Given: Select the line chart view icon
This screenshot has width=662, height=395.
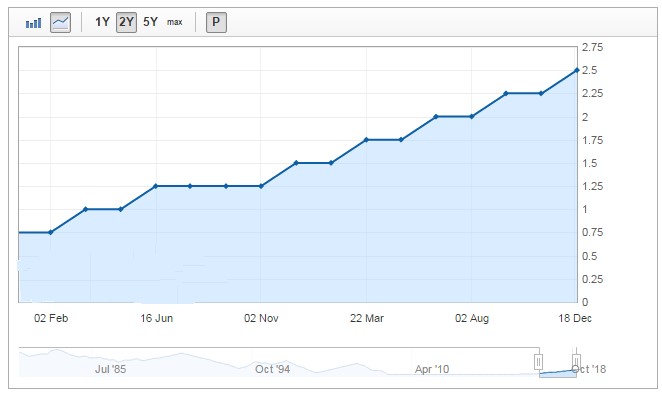Looking at the screenshot, I should 60,22.
